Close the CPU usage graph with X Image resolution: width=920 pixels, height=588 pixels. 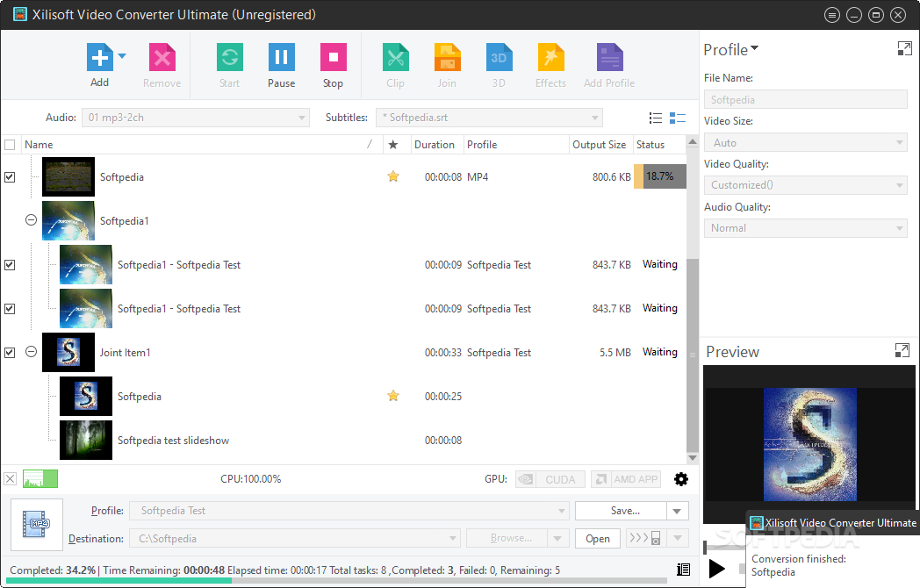click(x=10, y=479)
